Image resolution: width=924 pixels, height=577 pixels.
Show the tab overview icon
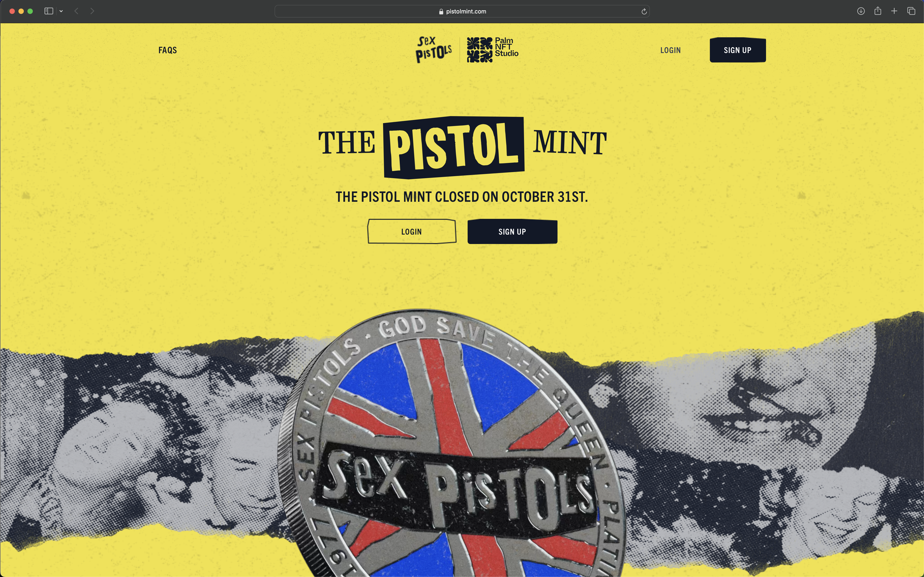pyautogui.click(x=911, y=11)
